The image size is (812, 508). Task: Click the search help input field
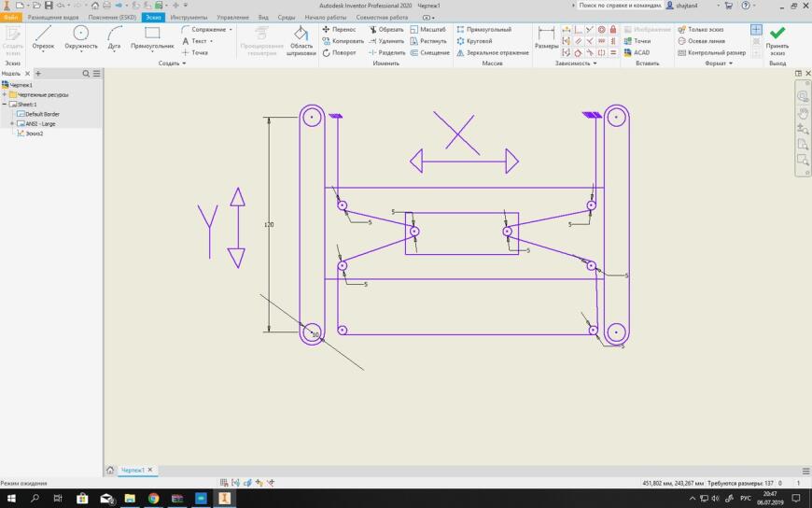pos(620,6)
